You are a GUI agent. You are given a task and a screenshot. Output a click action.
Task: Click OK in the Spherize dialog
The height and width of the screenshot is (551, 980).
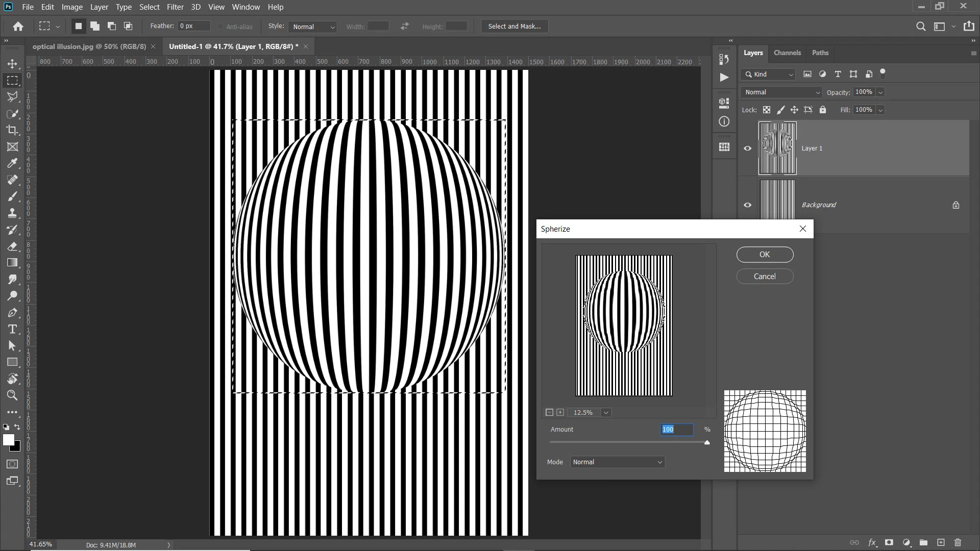[764, 255]
